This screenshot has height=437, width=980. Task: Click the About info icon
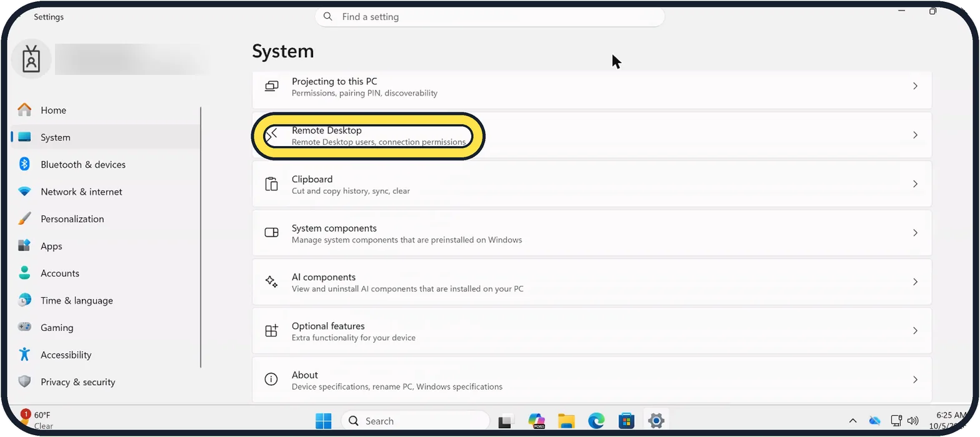click(x=271, y=380)
